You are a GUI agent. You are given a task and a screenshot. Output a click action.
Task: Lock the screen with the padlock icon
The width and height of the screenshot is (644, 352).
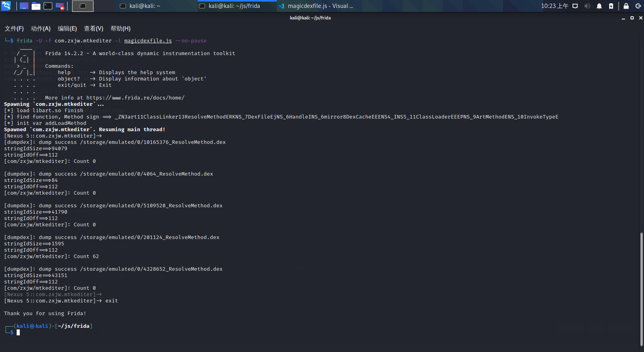(626, 6)
